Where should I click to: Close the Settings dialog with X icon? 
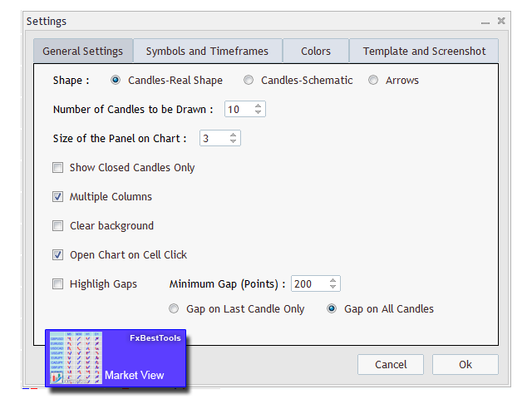pos(501,21)
